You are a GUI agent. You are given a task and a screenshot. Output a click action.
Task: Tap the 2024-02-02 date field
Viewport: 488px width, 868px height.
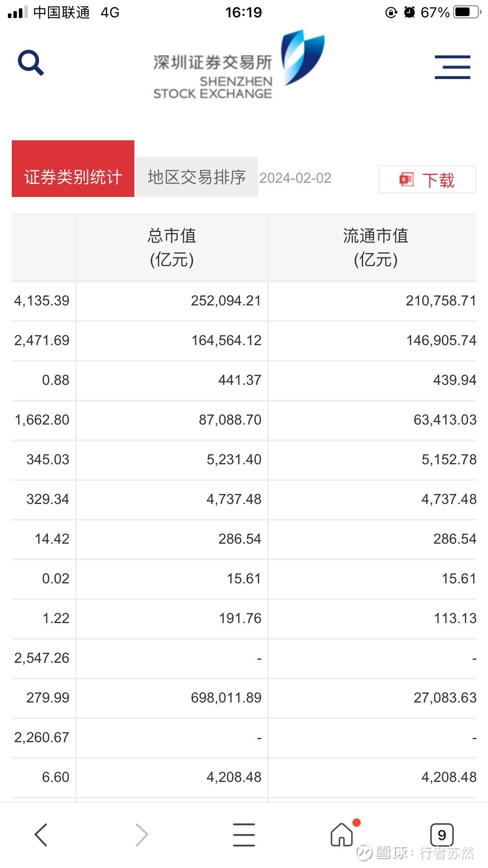pos(295,178)
